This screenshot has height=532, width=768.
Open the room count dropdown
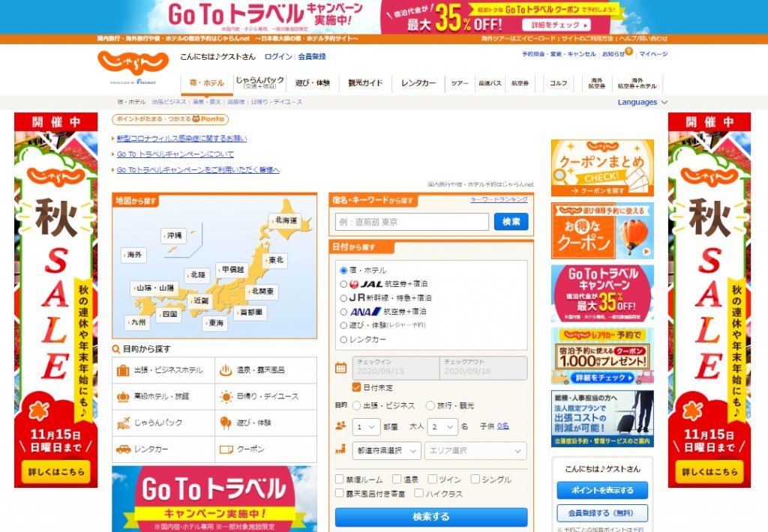pyautogui.click(x=366, y=427)
